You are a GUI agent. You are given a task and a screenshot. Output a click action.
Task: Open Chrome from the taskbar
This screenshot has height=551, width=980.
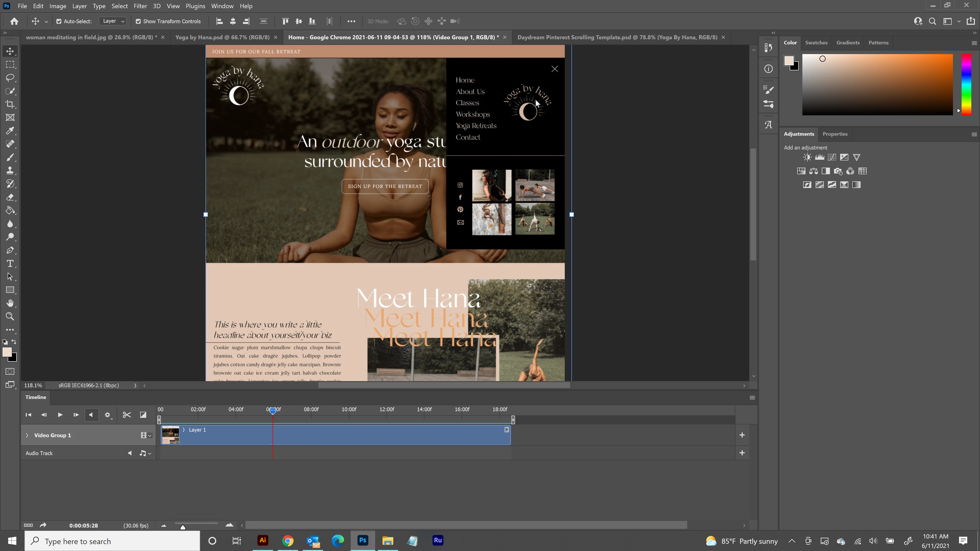coord(288,541)
